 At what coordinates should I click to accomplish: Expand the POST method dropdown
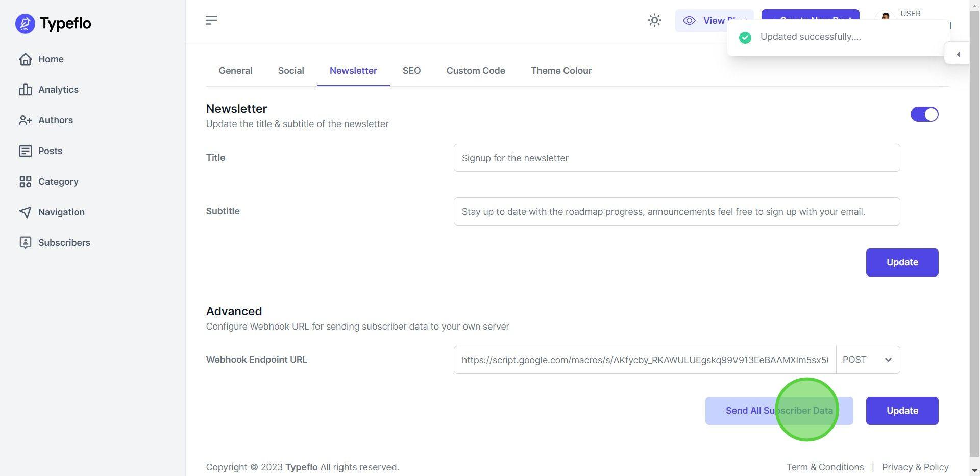pos(868,360)
